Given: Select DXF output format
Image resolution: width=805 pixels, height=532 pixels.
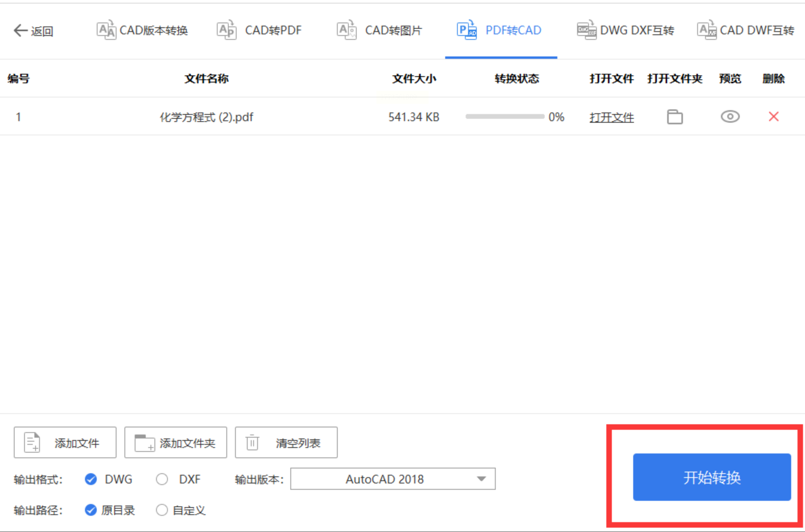Looking at the screenshot, I should point(162,479).
